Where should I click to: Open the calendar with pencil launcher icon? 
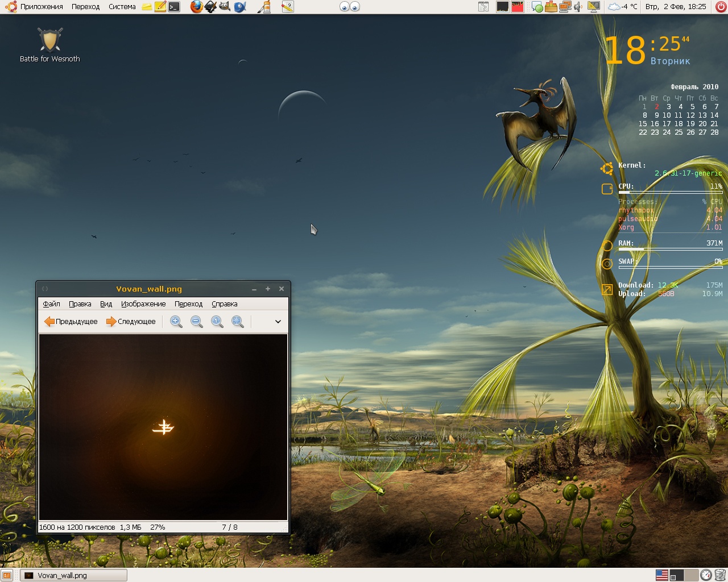point(288,7)
